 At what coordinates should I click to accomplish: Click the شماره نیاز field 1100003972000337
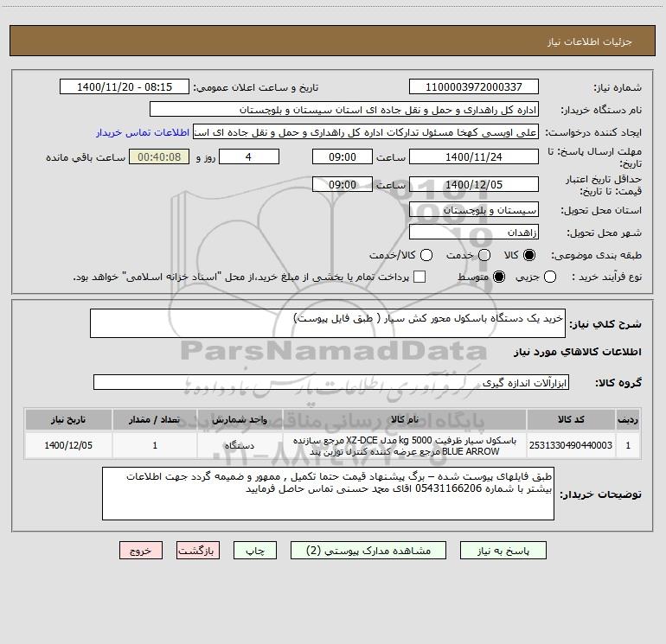point(474,86)
